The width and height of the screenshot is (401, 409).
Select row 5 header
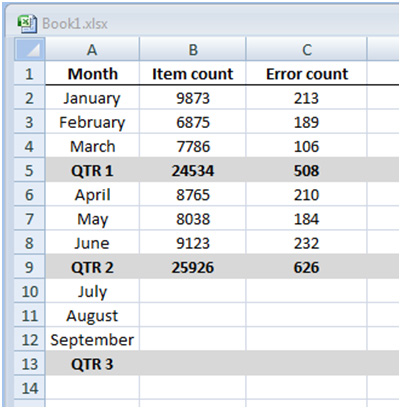tap(29, 170)
